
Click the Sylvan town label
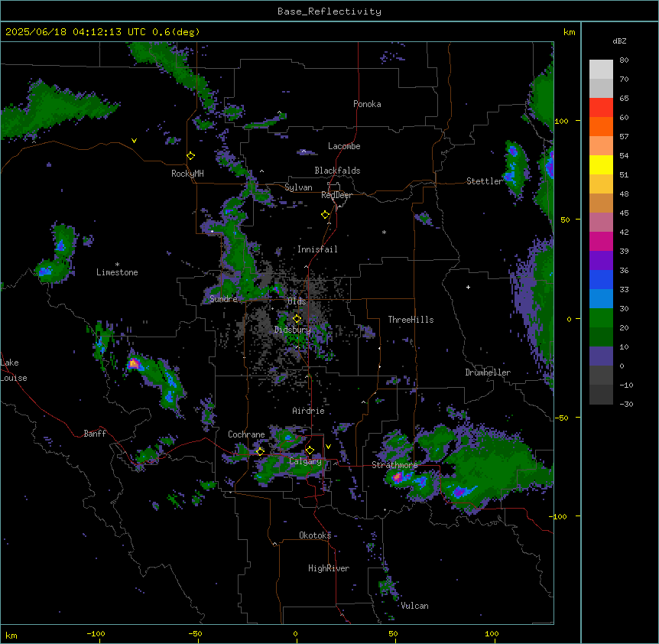[298, 187]
